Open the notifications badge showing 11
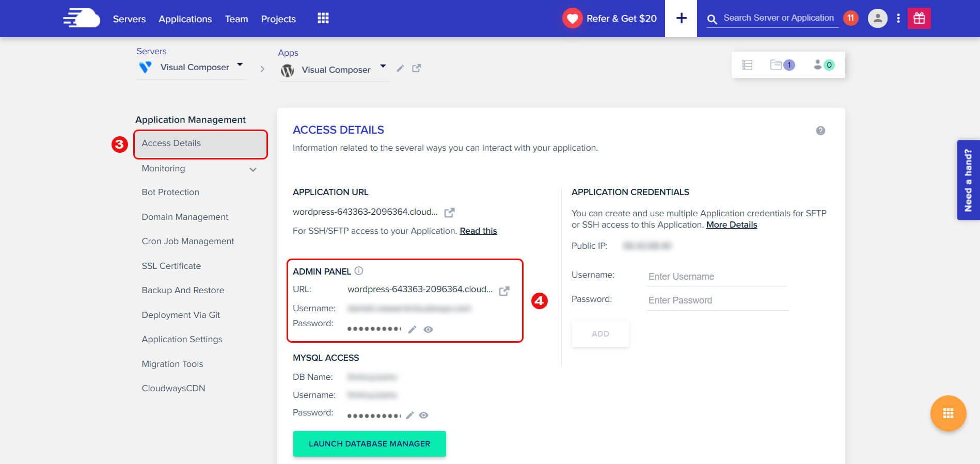Image resolution: width=980 pixels, height=464 pixels. coord(850,18)
